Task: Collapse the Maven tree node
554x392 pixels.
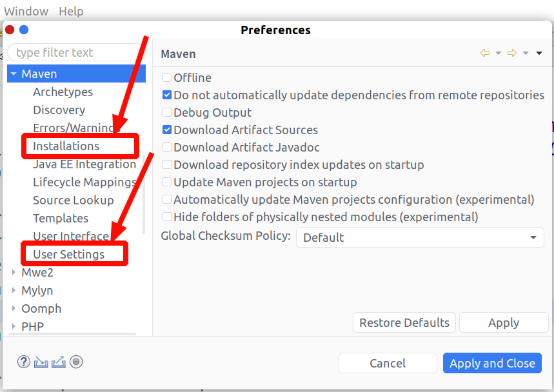Action: click(14, 74)
